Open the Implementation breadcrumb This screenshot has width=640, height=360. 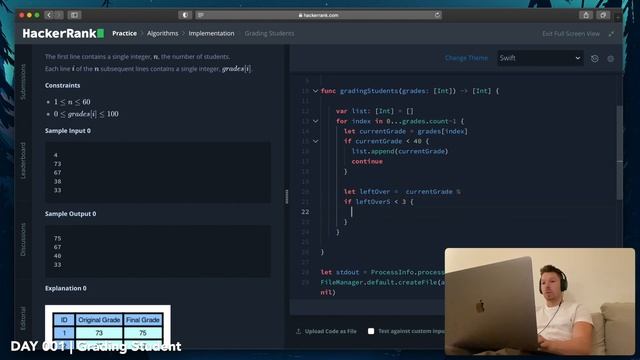[211, 33]
